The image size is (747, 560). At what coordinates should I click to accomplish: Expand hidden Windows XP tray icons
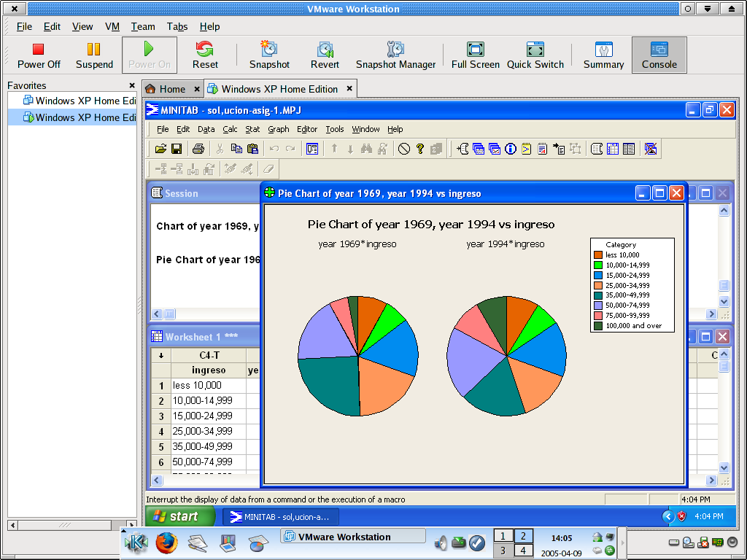(668, 517)
